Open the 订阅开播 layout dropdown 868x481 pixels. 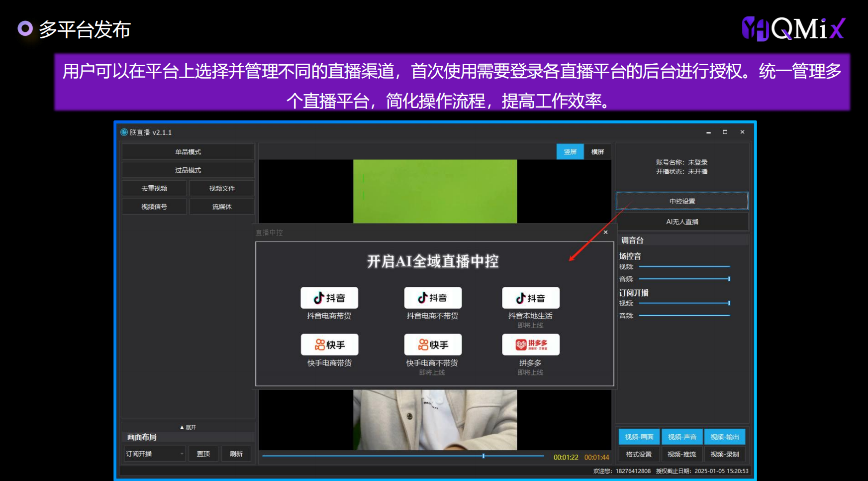(x=155, y=454)
